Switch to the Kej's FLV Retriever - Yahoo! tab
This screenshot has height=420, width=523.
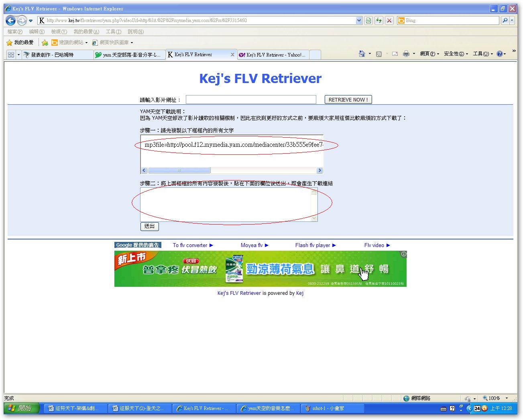(x=272, y=55)
